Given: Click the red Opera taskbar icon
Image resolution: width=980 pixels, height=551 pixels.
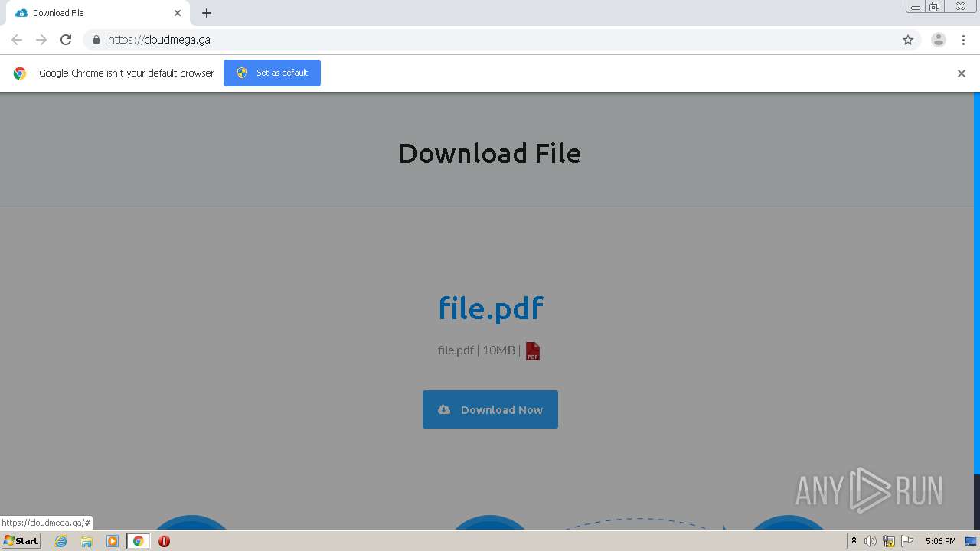Looking at the screenshot, I should coord(164,541).
